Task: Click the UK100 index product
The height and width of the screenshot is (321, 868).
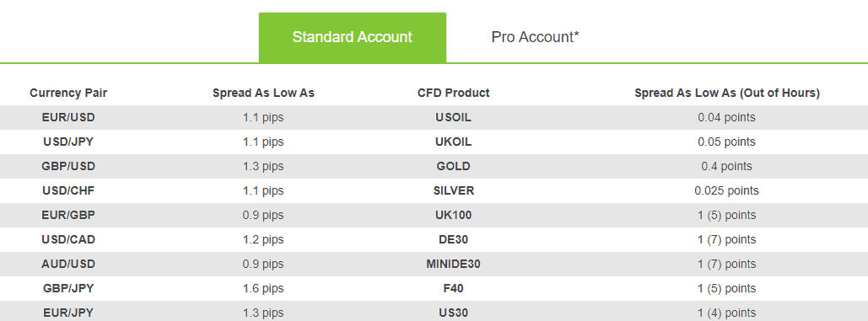Action: 453,215
